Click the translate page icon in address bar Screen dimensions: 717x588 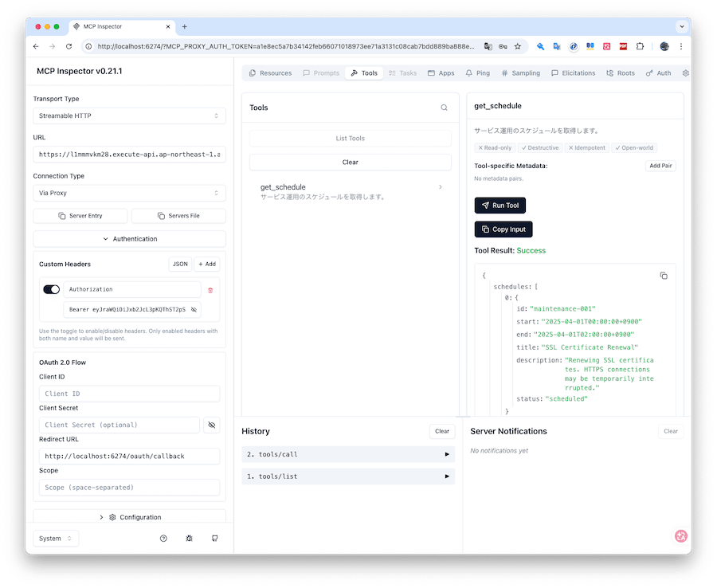[x=488, y=46]
